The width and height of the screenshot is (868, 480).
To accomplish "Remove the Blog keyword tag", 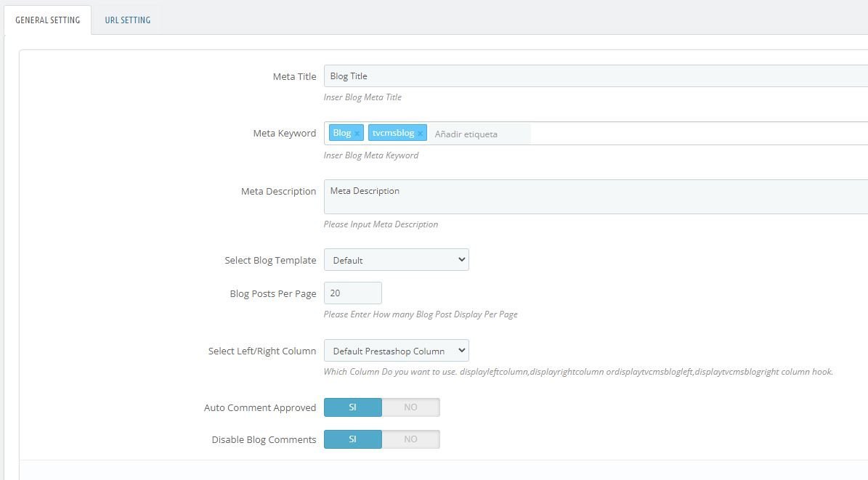I will click(x=357, y=134).
